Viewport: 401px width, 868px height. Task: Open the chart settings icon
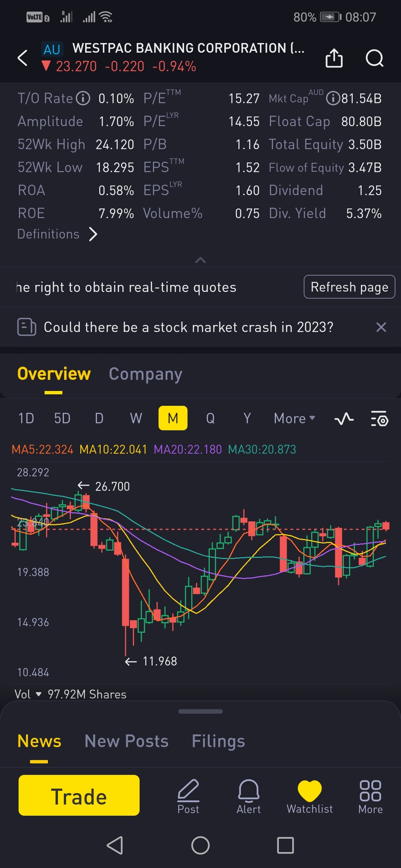click(x=379, y=419)
